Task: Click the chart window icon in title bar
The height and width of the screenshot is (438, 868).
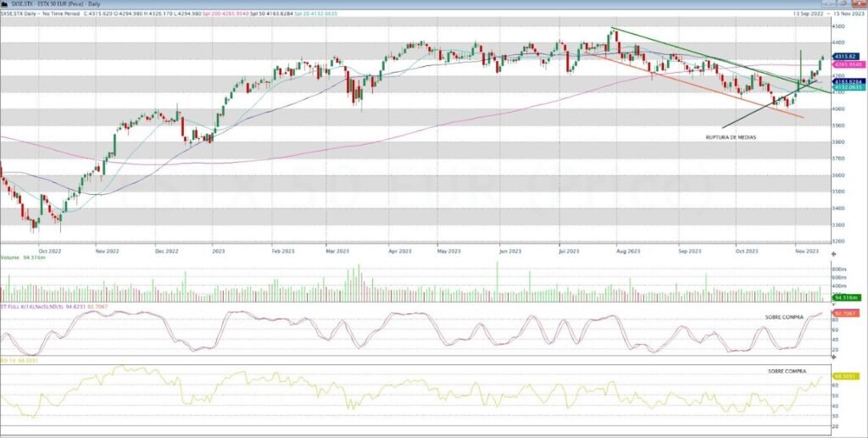Action: (4, 3)
